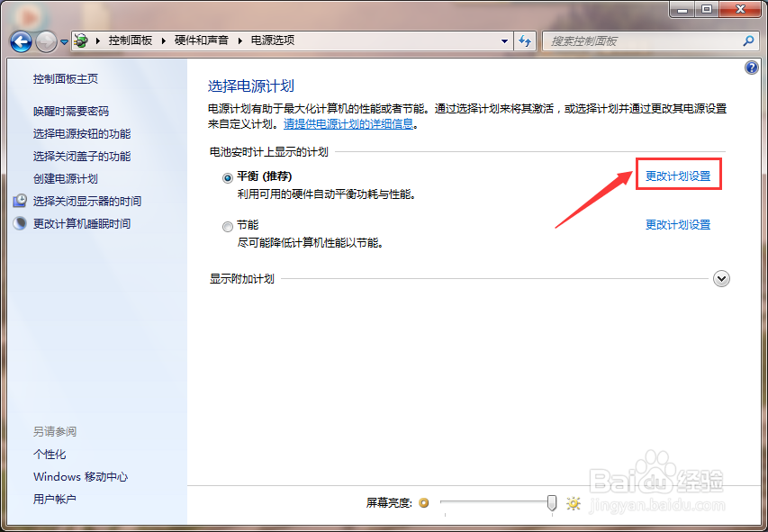Navigate to 硬件和声音 breadcrumb
This screenshot has height=532, width=768.
[x=199, y=41]
